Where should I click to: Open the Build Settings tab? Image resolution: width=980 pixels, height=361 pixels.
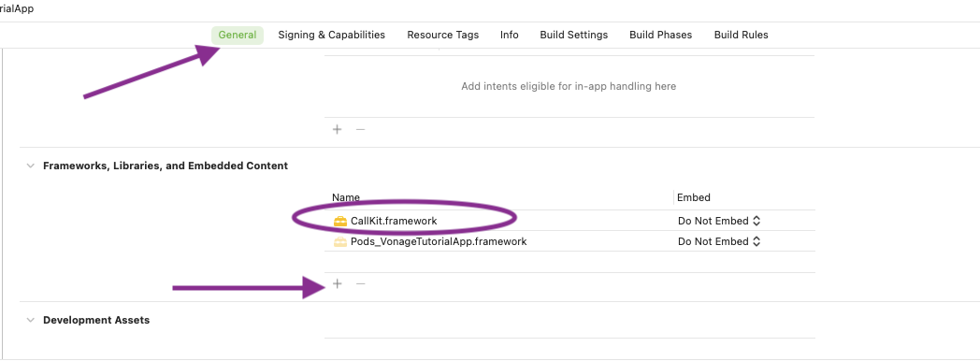tap(574, 35)
